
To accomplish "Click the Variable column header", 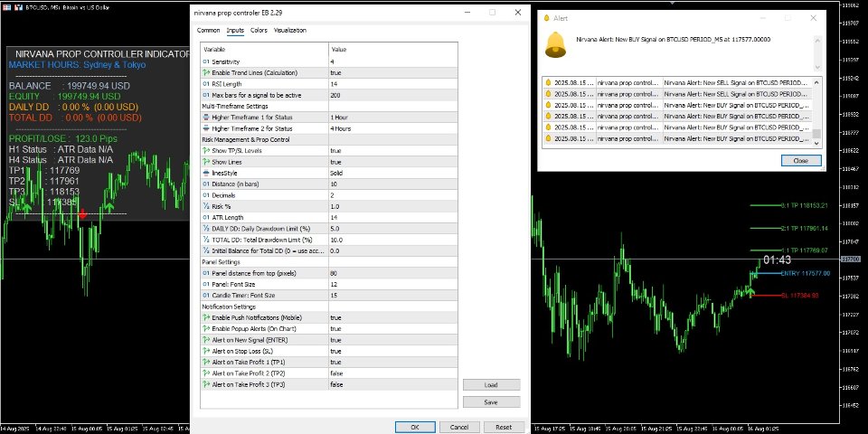I will pyautogui.click(x=265, y=49).
